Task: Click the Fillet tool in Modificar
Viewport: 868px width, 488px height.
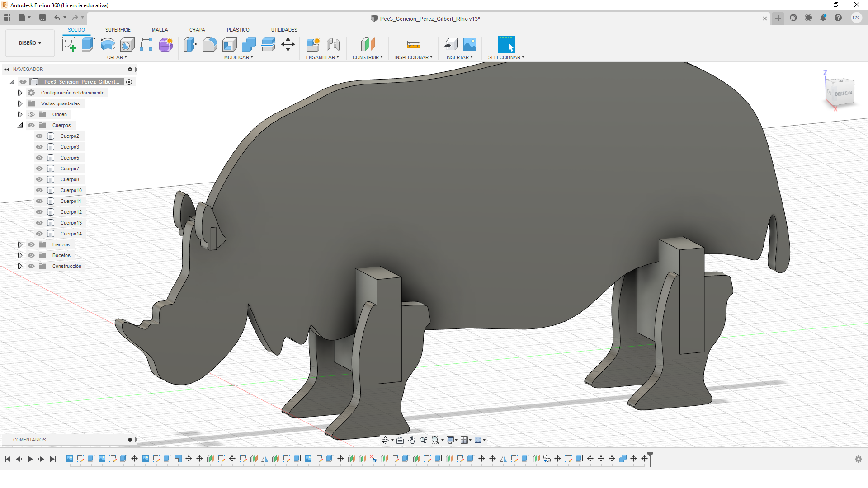Action: [x=210, y=44]
